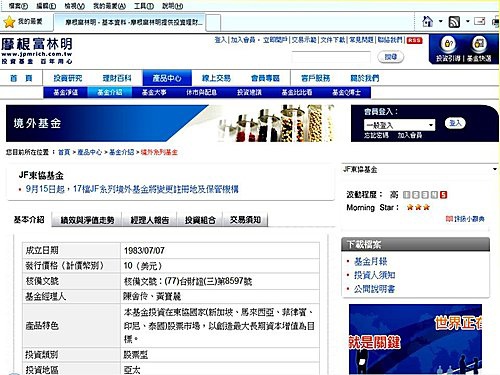The width and height of the screenshot is (500, 375).
Task: Click 忘記密碼 link in login box
Action: [376, 135]
